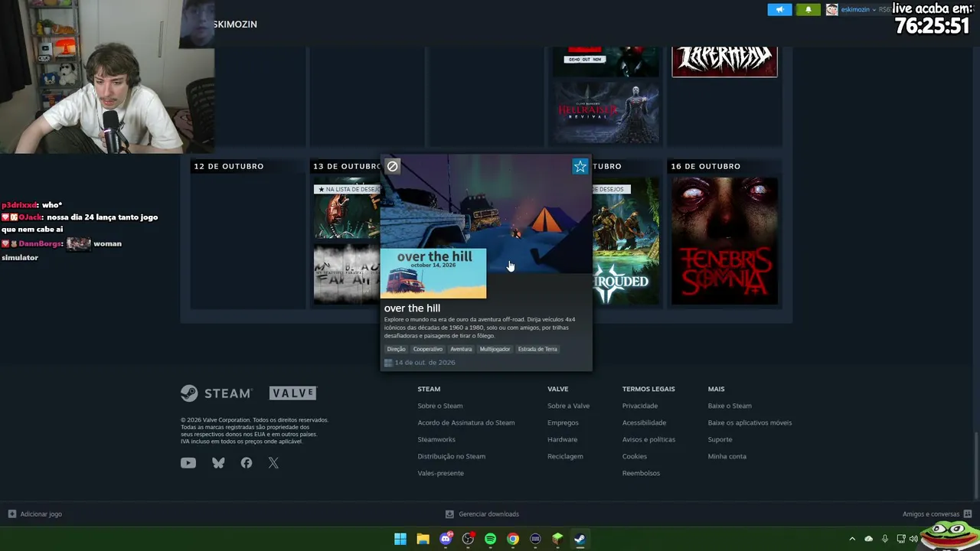Open the Steam announcements megaphone button
Screen dimensions: 980x551
tap(779, 10)
